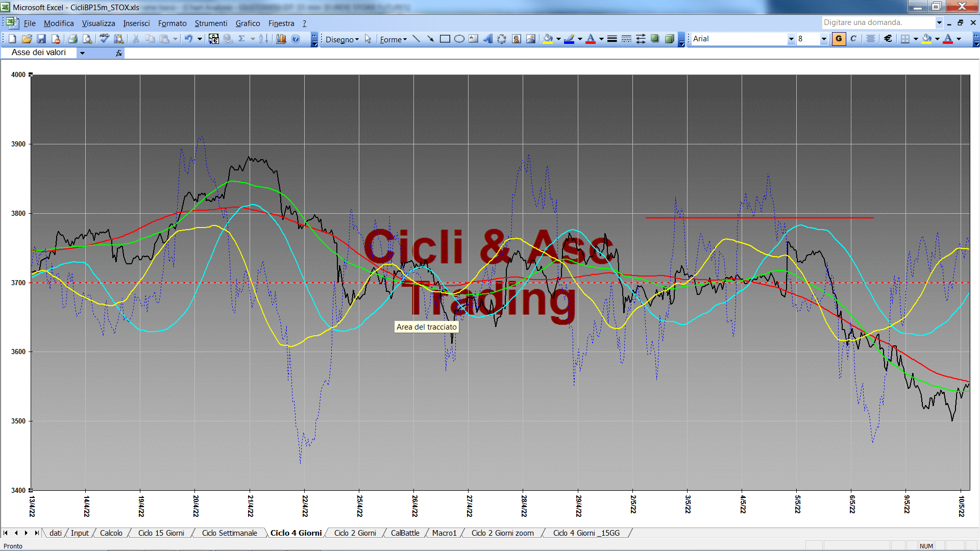
Task: Open Line Style thickness options
Action: (x=612, y=39)
